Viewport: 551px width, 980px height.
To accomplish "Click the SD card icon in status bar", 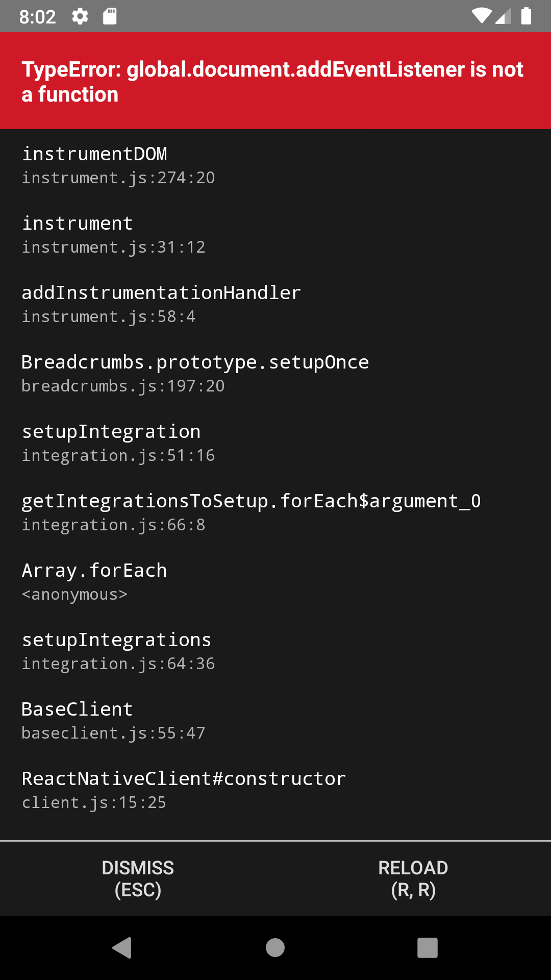I will pyautogui.click(x=110, y=16).
